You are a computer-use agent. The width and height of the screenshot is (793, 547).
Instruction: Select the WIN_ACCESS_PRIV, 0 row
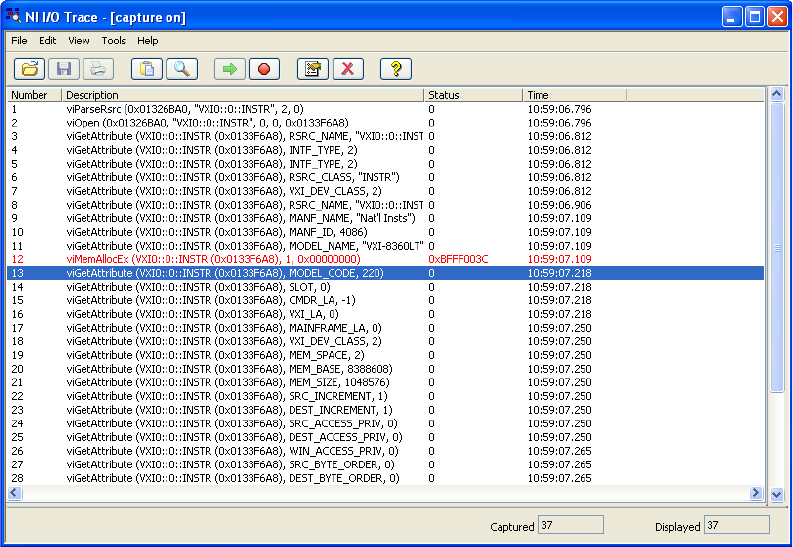click(385, 451)
